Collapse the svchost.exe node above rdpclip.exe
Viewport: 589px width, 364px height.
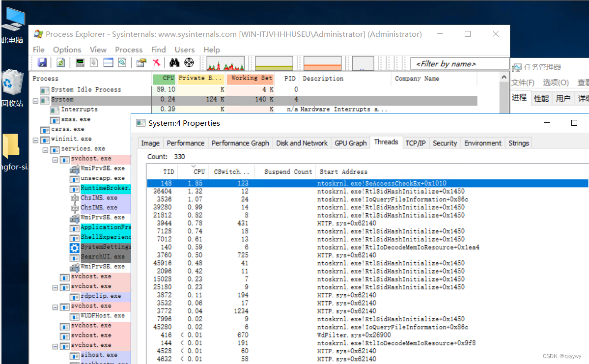coord(55,287)
